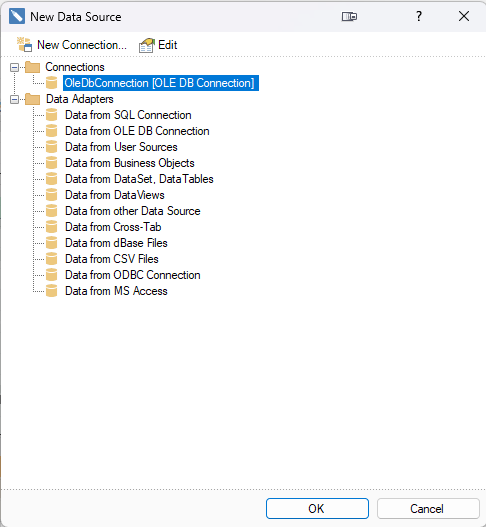Open help with the question mark button

click(419, 16)
